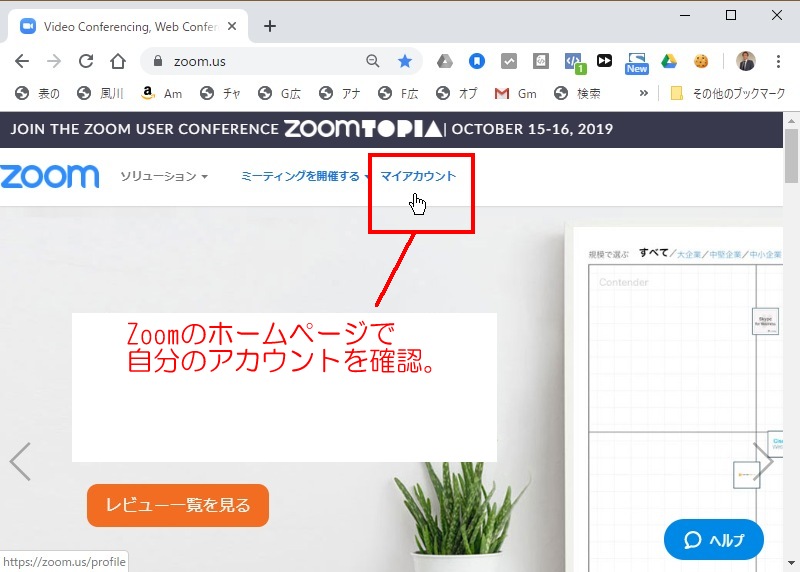Open the Chrome profile avatar
800x572 pixels.
[x=746, y=61]
